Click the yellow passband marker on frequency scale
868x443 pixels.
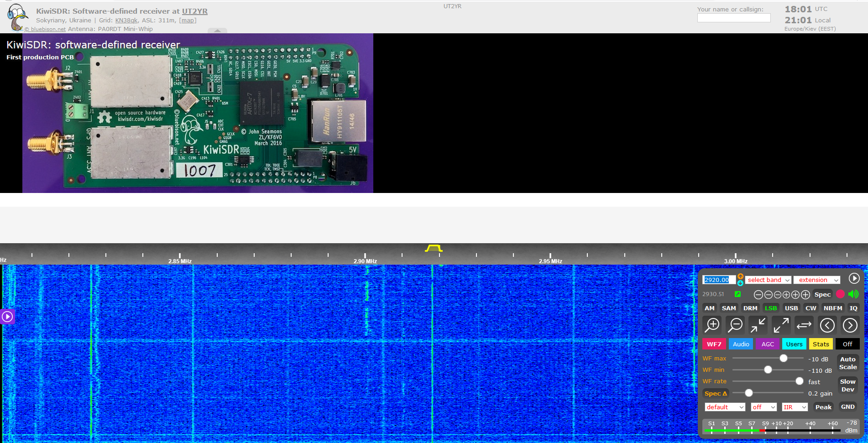coord(434,248)
